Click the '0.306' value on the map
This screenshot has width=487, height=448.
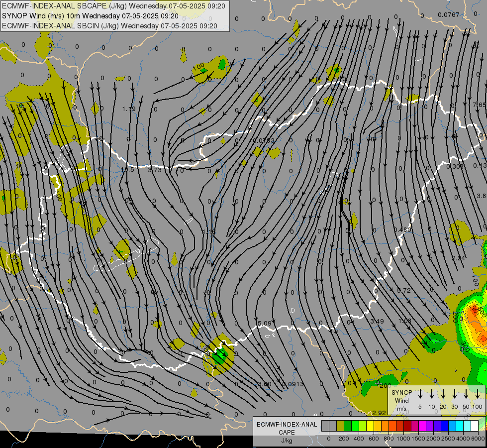(x=455, y=167)
